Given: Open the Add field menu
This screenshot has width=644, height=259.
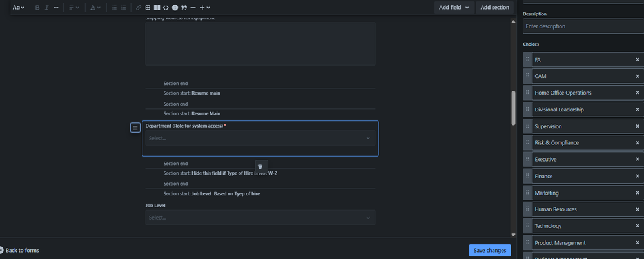Looking at the screenshot, I should click(x=454, y=8).
